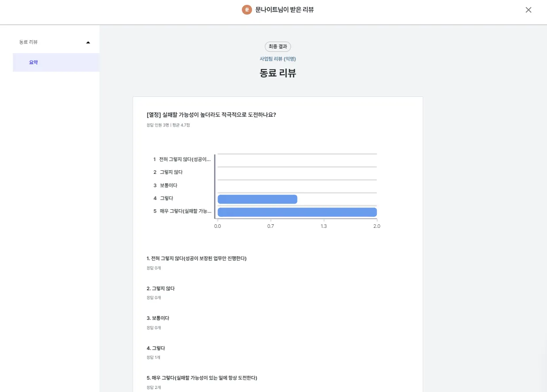Click answer list heading 3. 보통이다
Screen dimensions: 547x392
(158, 318)
